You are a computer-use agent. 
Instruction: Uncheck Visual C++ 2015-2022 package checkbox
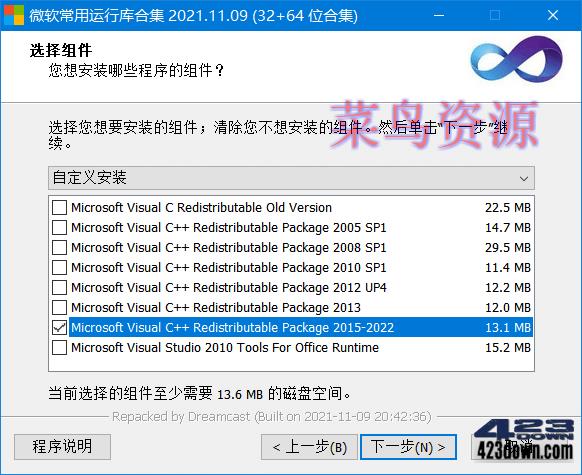[59, 328]
